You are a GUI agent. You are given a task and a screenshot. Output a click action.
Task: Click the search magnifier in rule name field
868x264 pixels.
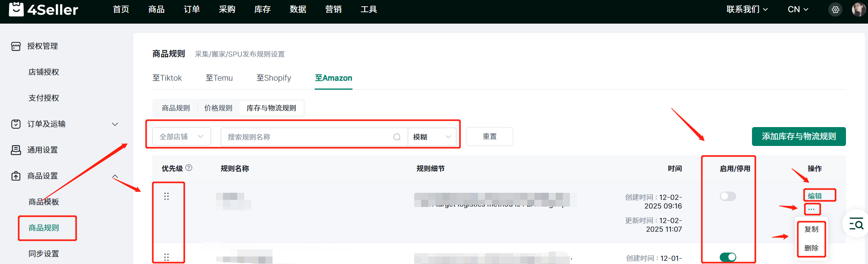tap(397, 137)
